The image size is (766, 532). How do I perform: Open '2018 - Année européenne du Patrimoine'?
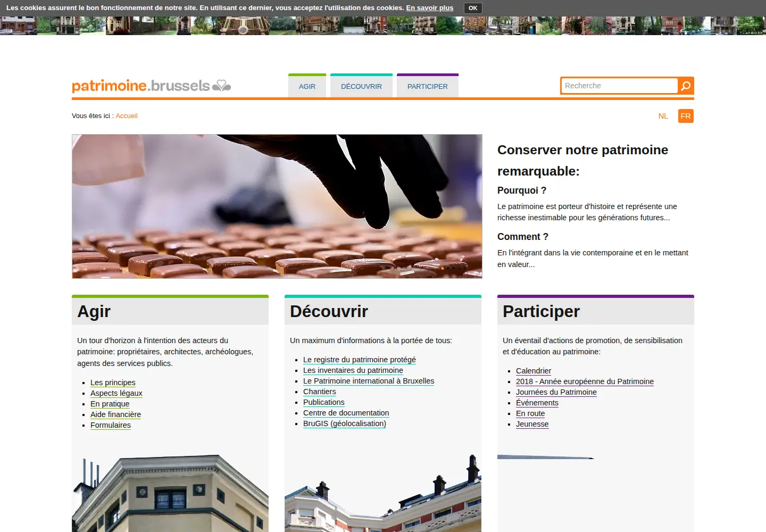click(585, 381)
